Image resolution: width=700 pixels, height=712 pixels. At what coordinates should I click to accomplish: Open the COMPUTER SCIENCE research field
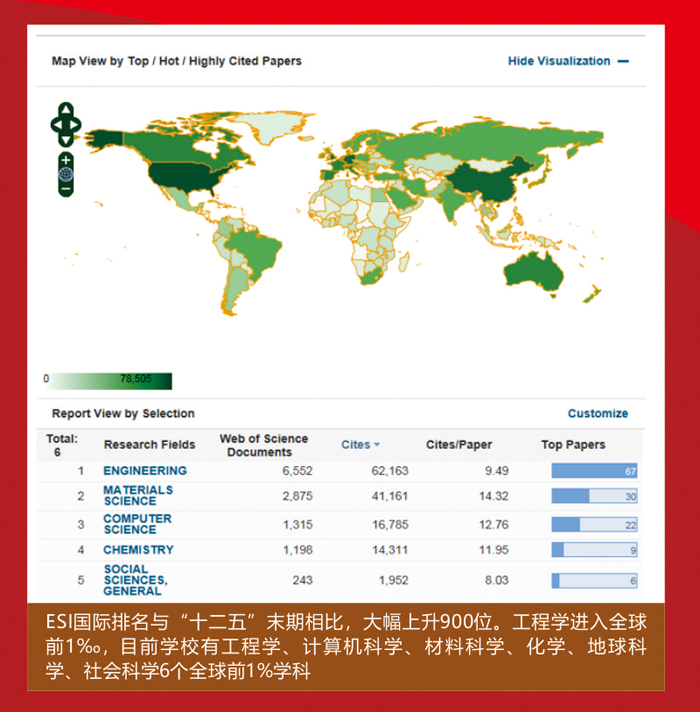[137, 524]
